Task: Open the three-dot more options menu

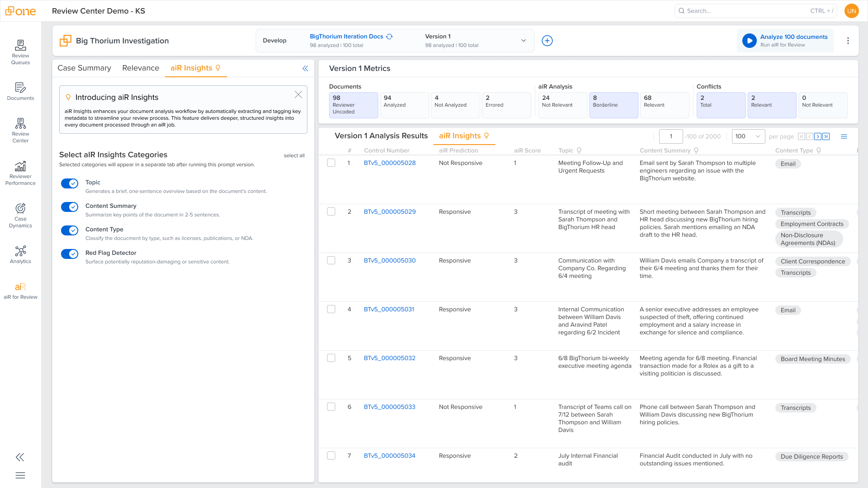Action: 848,41
